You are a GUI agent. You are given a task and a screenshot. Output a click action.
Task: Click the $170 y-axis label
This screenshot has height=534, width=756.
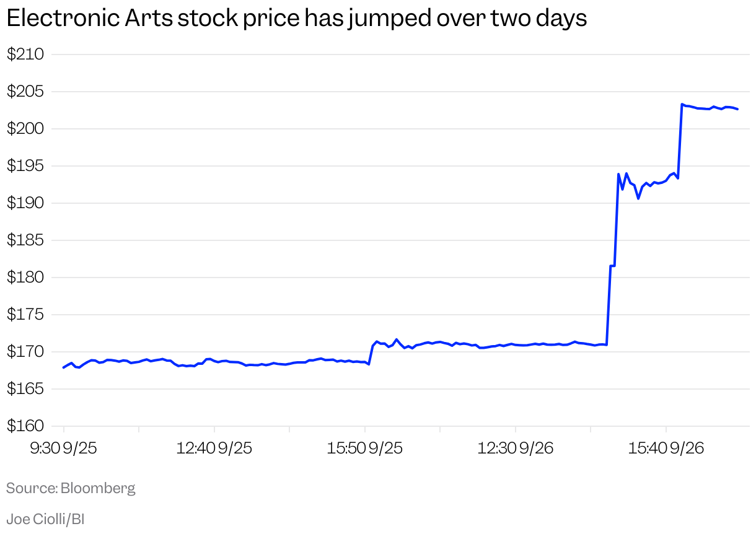coord(25,352)
